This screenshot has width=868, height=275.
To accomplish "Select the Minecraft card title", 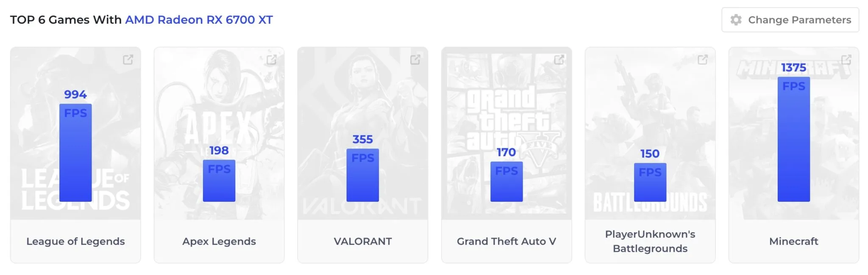I will pyautogui.click(x=794, y=242).
